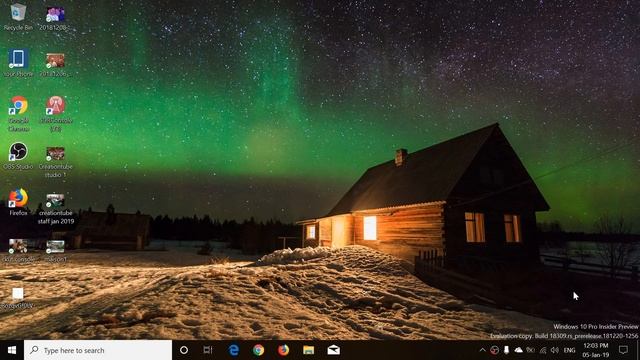
Task: Select the thumbnail beside Your Phone
Action: [x=55, y=64]
